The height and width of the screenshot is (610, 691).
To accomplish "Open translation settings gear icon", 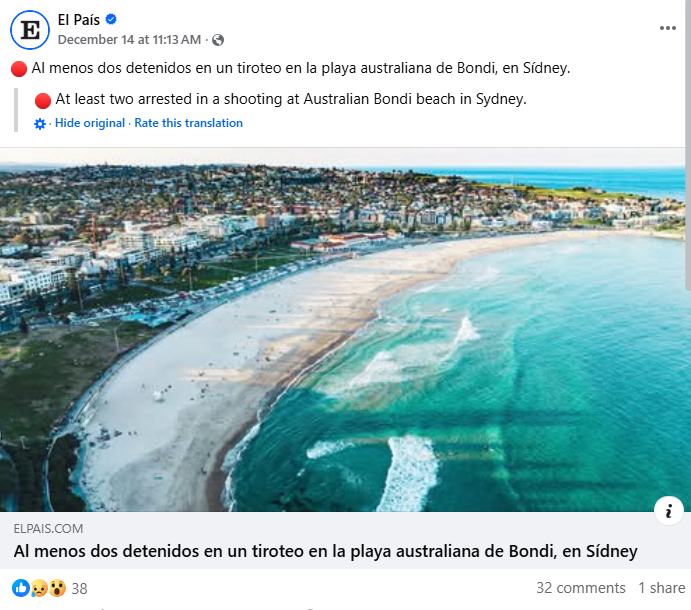I will tap(40, 124).
